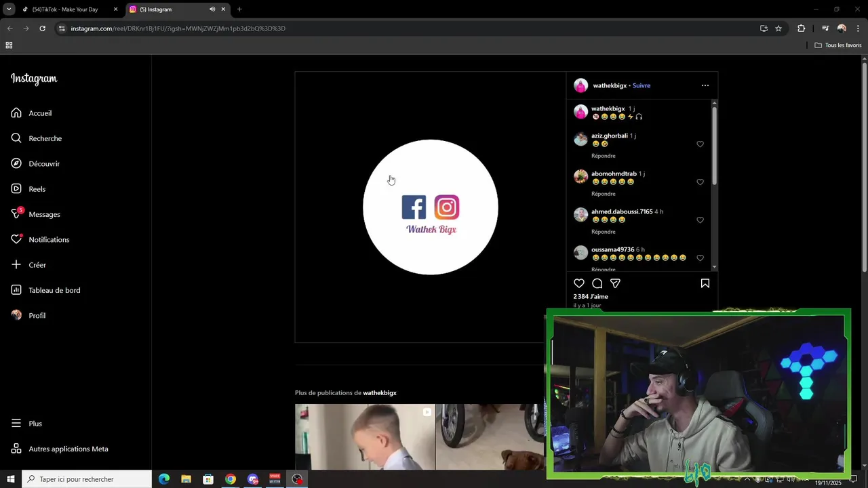868x488 pixels.
Task: Open aziz.ghorbali's profile link
Action: click(610, 136)
